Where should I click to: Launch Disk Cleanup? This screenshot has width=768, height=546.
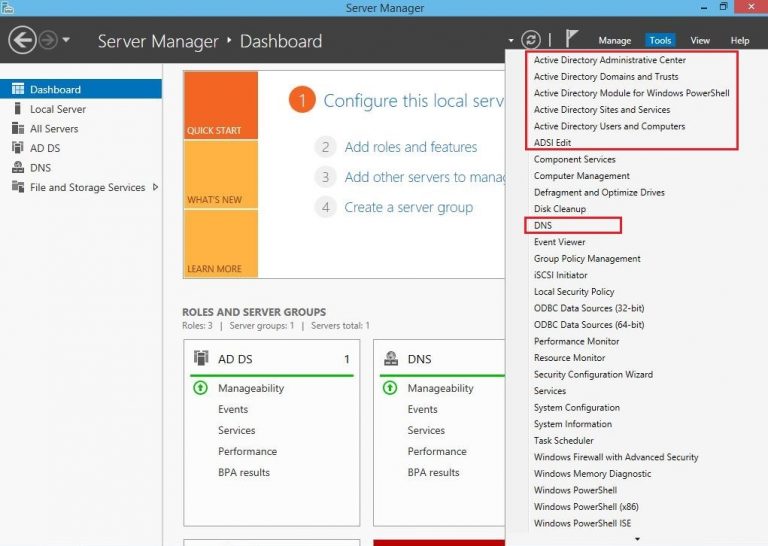559,209
